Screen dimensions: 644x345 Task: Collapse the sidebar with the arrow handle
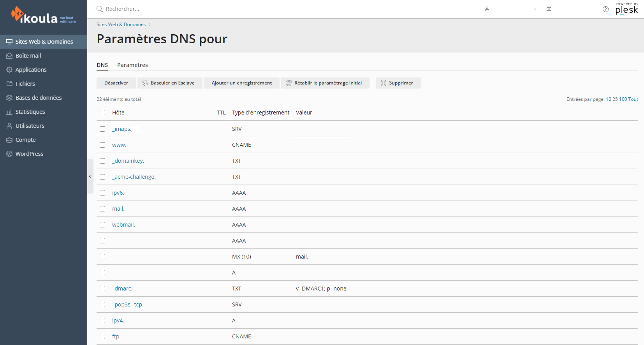click(x=90, y=176)
